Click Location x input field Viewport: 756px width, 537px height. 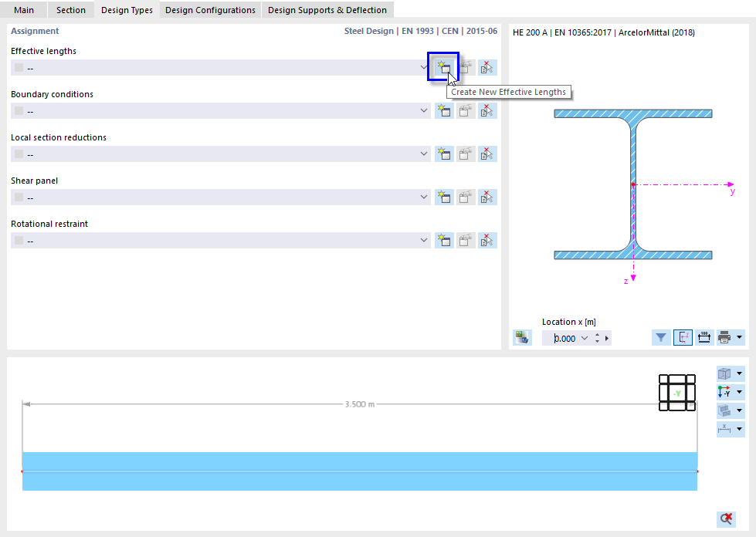pos(561,338)
